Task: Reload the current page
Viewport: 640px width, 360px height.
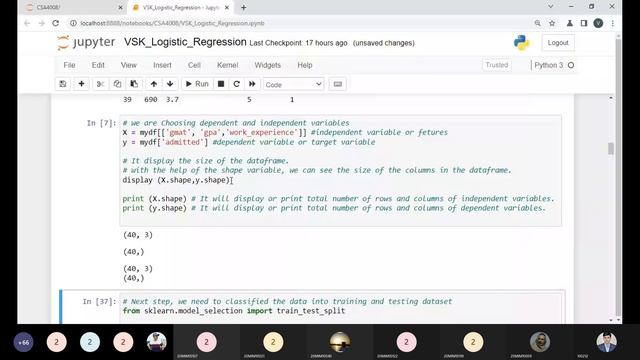Action: [56, 23]
